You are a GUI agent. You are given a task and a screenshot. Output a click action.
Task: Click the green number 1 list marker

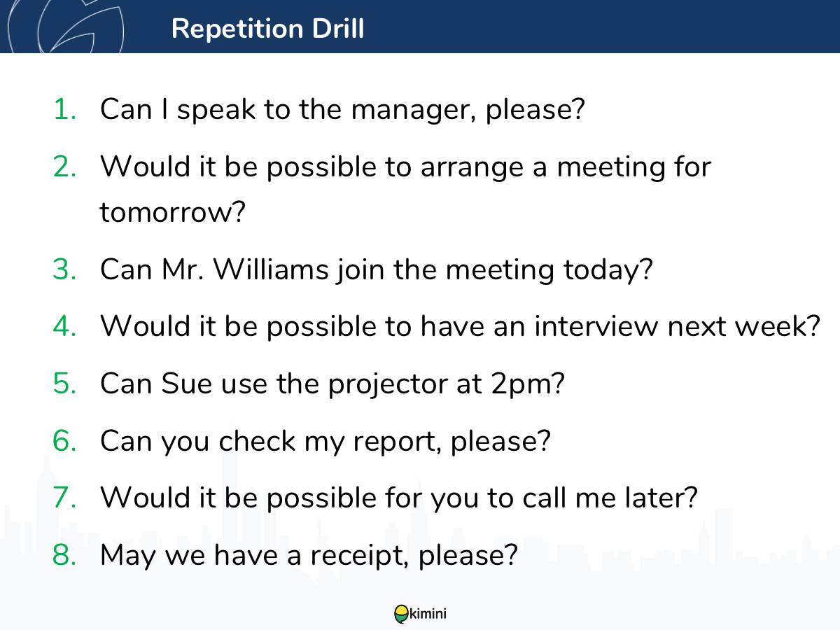[65, 109]
